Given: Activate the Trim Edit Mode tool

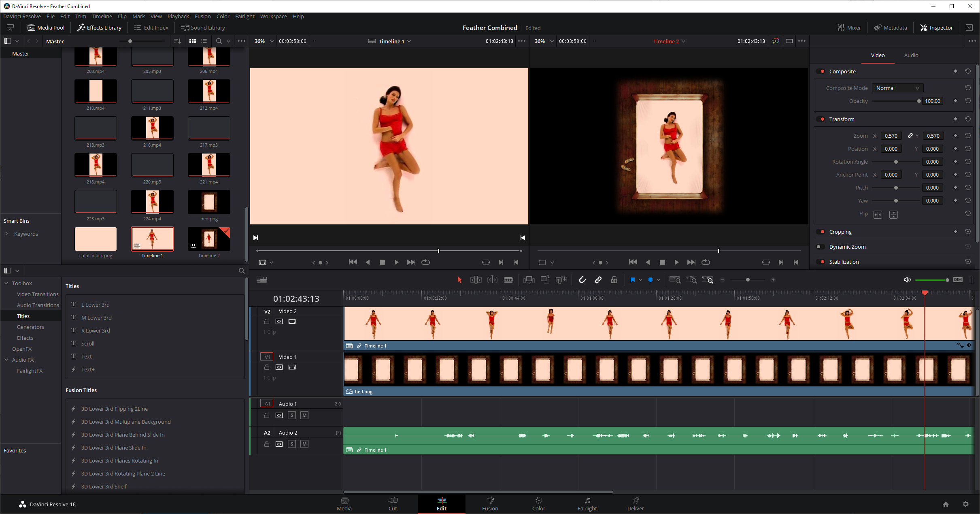Looking at the screenshot, I should (476, 280).
